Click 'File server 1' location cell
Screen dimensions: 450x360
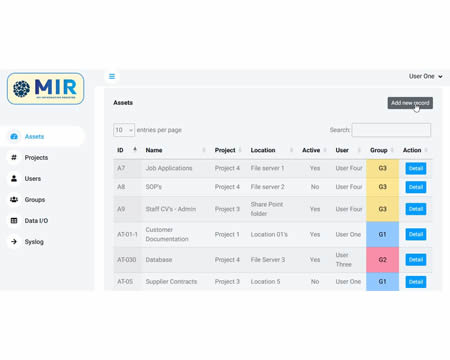(x=267, y=168)
